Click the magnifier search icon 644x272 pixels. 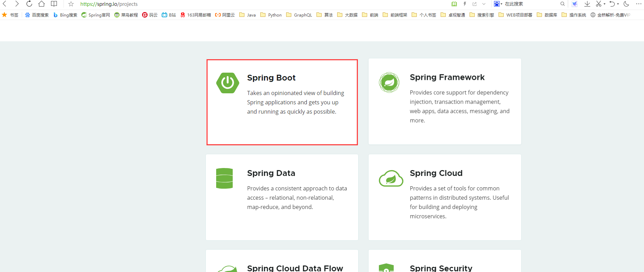(563, 4)
